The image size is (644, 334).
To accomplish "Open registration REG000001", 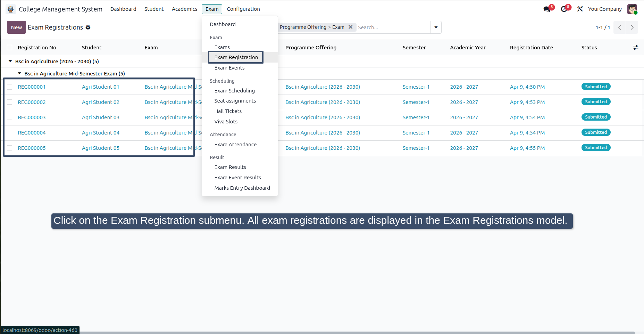I will pos(32,87).
